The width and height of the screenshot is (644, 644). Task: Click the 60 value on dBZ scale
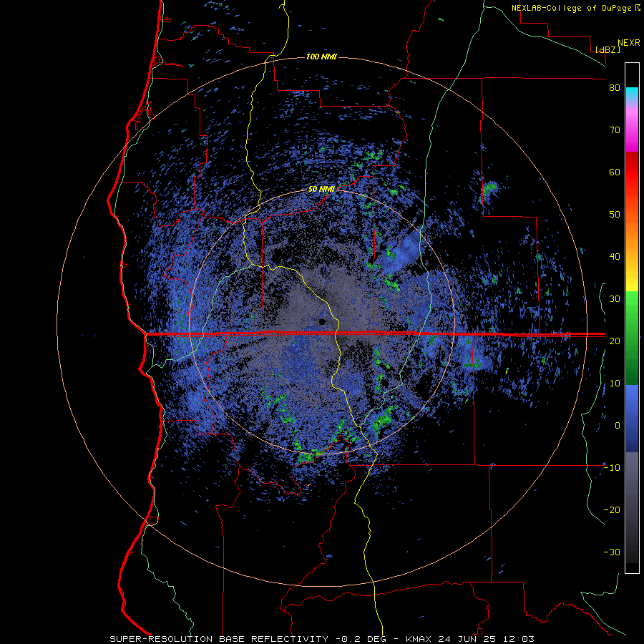click(x=615, y=172)
